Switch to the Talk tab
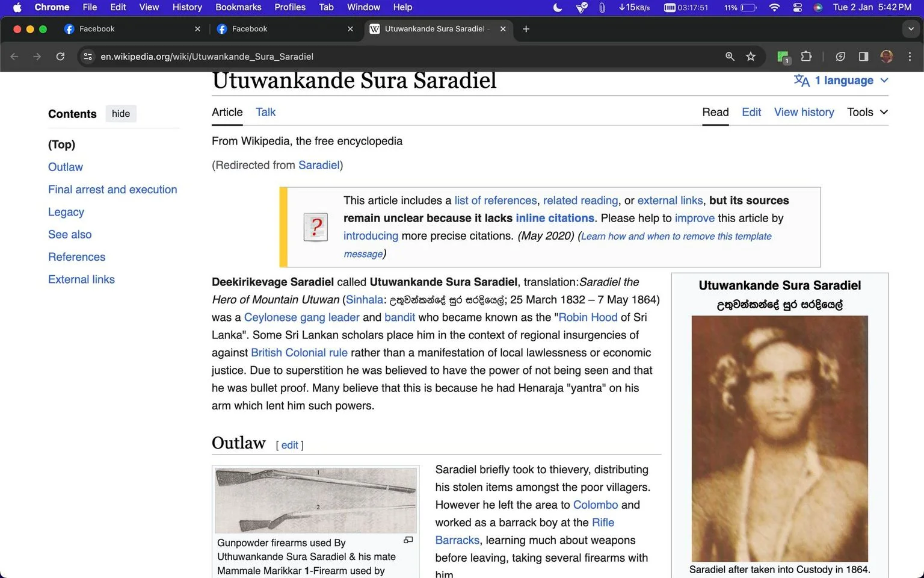The image size is (924, 578). click(x=265, y=112)
